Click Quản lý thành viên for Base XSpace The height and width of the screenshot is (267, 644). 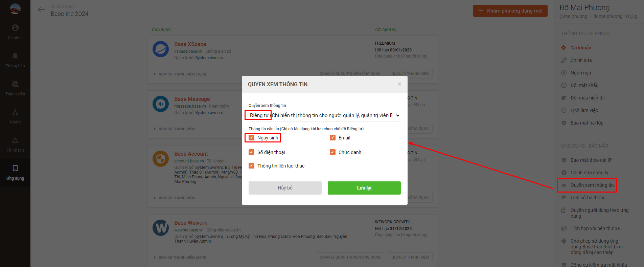coord(410,74)
